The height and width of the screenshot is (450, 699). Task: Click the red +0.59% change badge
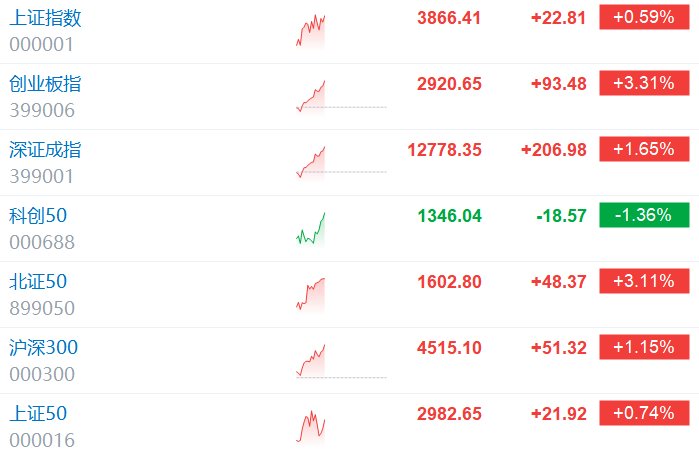pos(644,17)
